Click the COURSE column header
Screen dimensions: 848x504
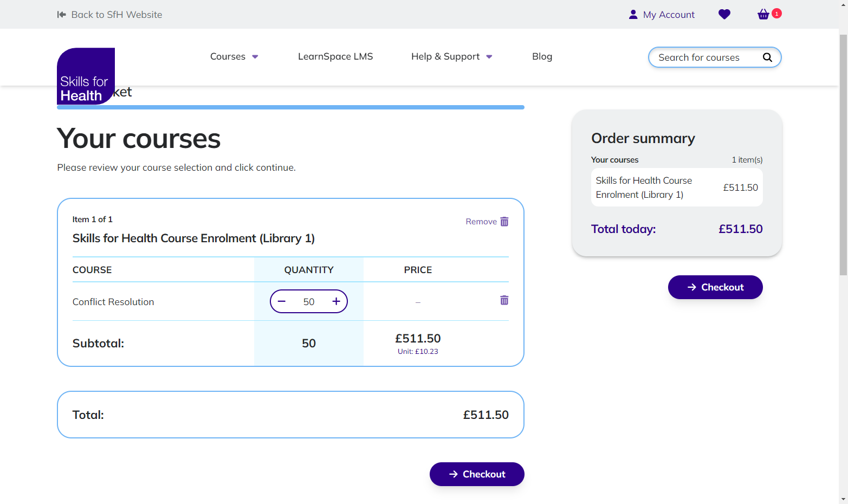tap(92, 270)
